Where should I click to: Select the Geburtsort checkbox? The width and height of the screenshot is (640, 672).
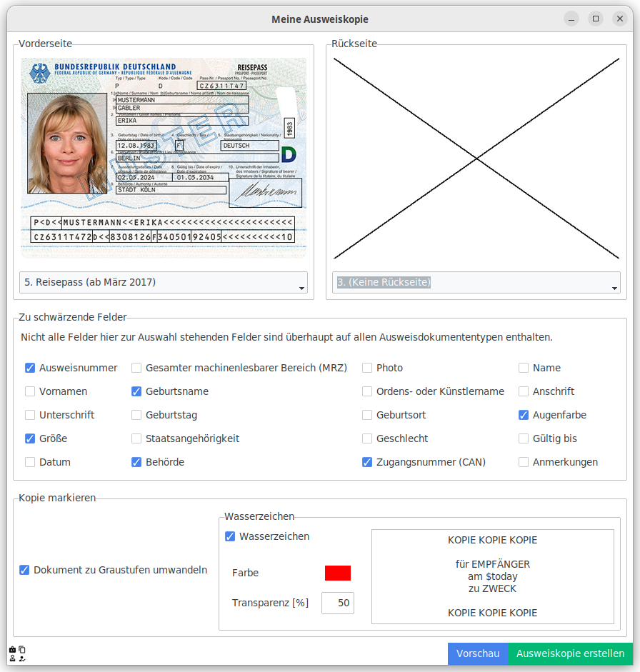(367, 415)
